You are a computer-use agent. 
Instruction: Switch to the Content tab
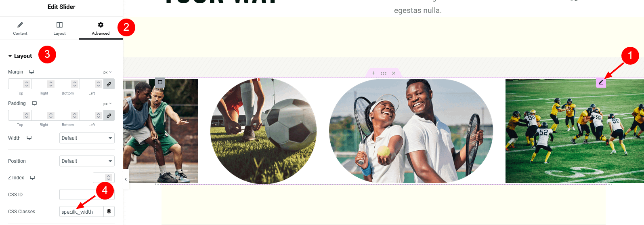[x=20, y=28]
